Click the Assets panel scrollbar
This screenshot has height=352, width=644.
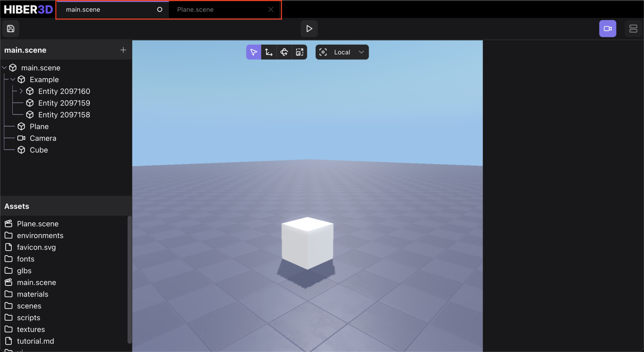129,279
